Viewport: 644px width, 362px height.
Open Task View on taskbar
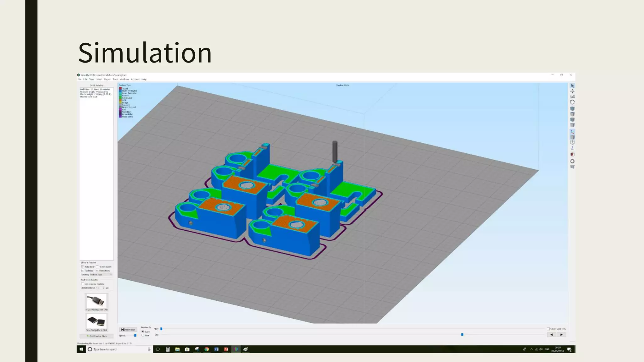[158, 349]
